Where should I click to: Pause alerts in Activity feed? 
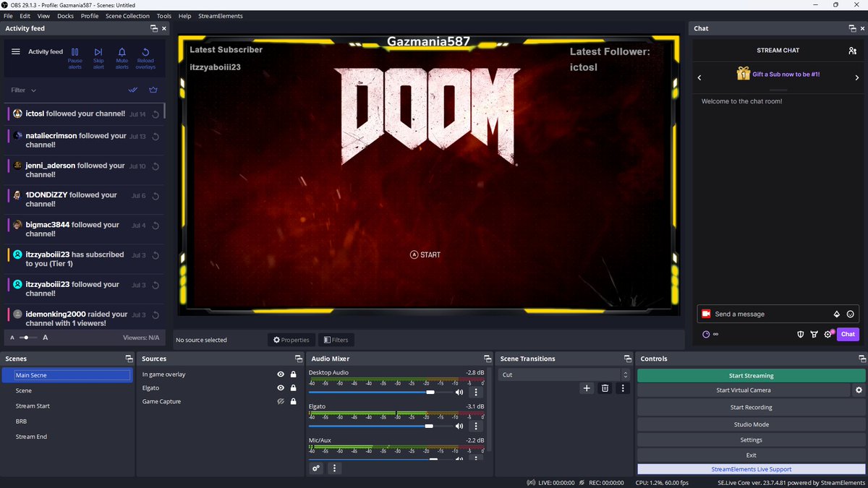coord(75,57)
